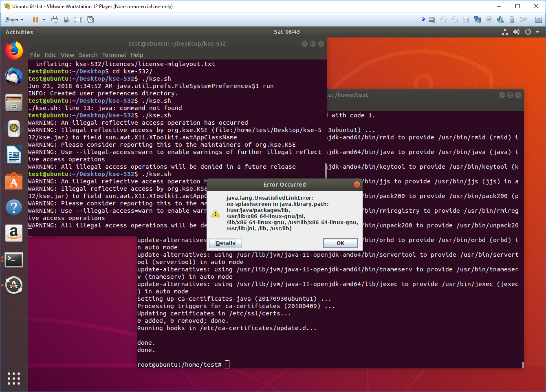This screenshot has height=392, width=546.
Task: Open LibreOffice Writer from the dock
Action: click(14, 155)
